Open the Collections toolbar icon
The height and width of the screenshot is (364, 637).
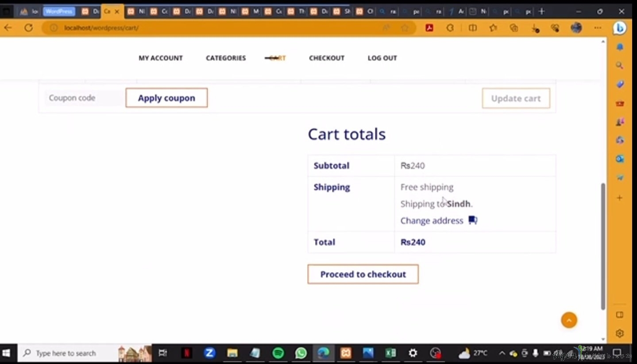pyautogui.click(x=513, y=28)
